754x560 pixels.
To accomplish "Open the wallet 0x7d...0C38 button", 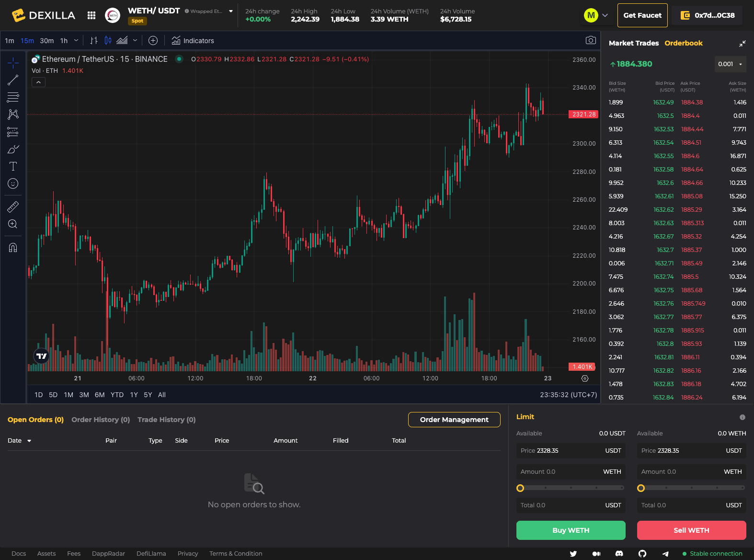I will (707, 15).
